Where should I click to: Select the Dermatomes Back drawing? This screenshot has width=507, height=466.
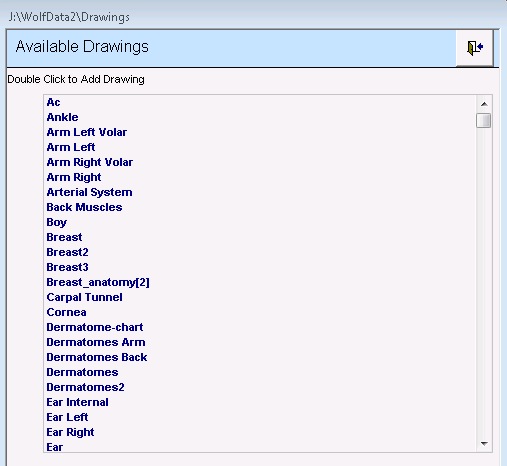click(97, 357)
